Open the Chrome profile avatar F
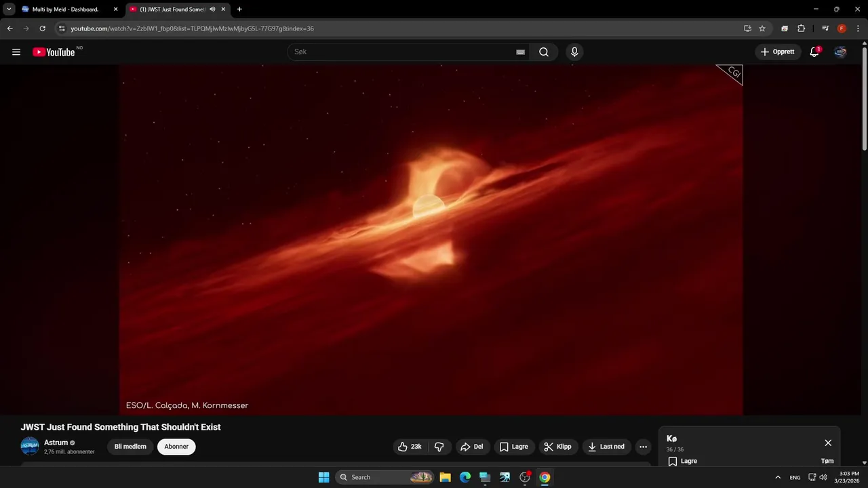This screenshot has width=868, height=488. point(842,28)
